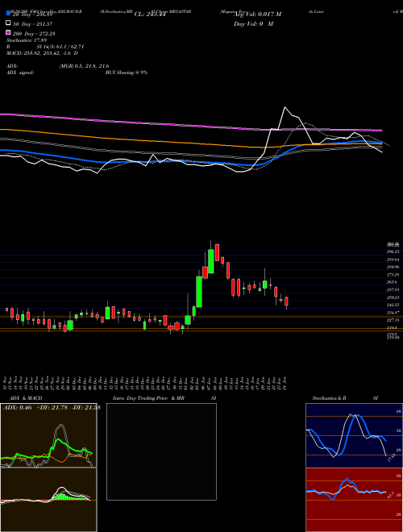403x532 pixels.
Task: Click the 234.97 price axis label
Action: pos(393,313)
